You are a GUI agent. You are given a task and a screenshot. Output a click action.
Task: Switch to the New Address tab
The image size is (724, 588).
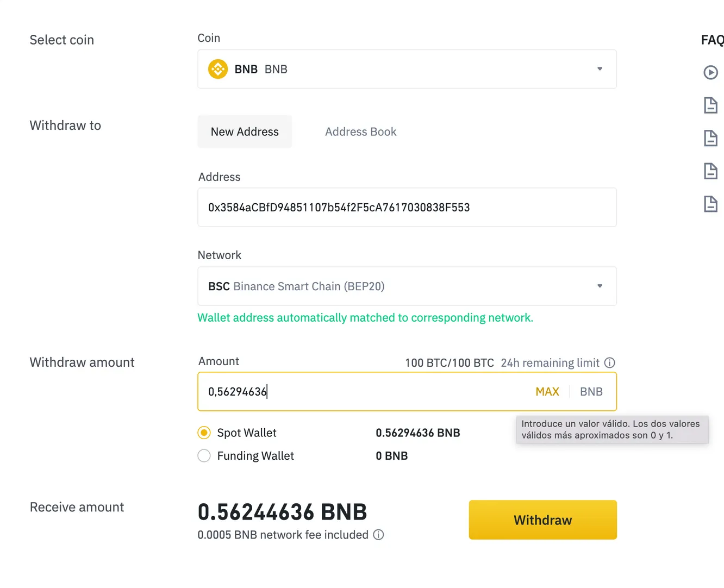coord(245,132)
